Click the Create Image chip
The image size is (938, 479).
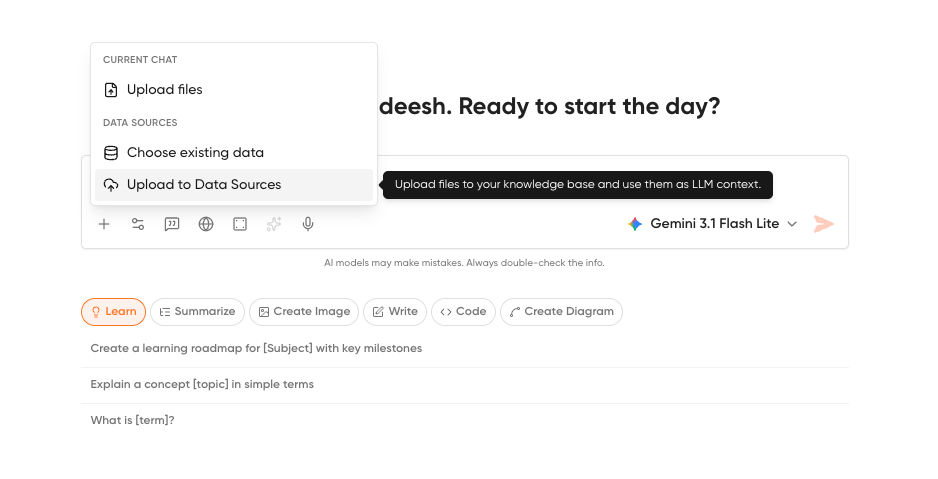[304, 312]
